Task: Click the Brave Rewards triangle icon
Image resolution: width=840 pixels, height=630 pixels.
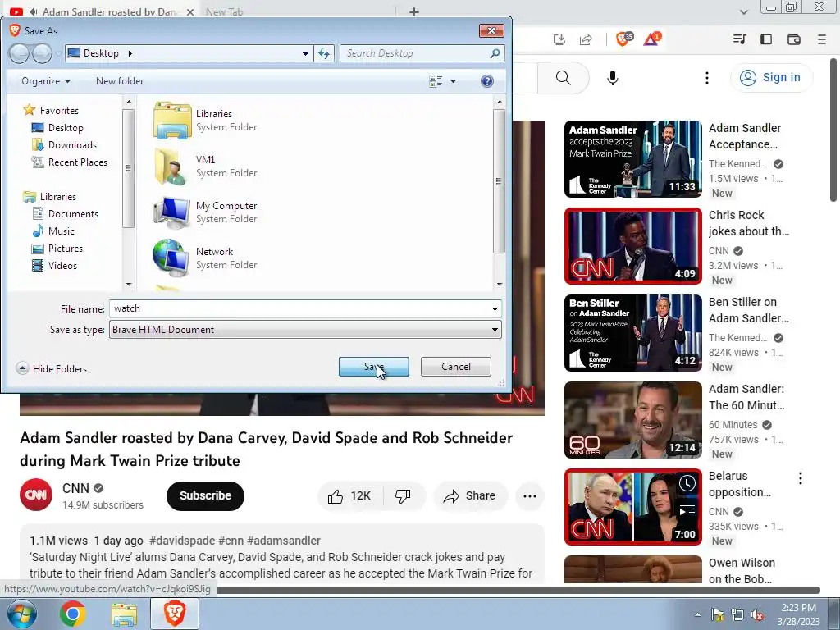Action: pos(652,39)
